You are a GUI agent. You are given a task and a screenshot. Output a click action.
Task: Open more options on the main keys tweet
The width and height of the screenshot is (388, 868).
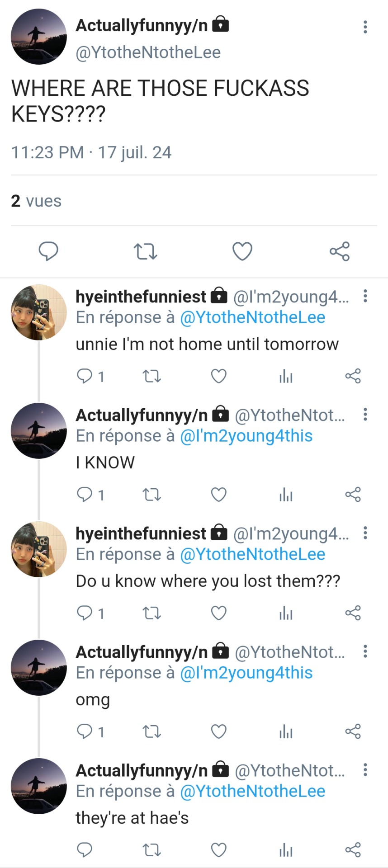point(365,27)
